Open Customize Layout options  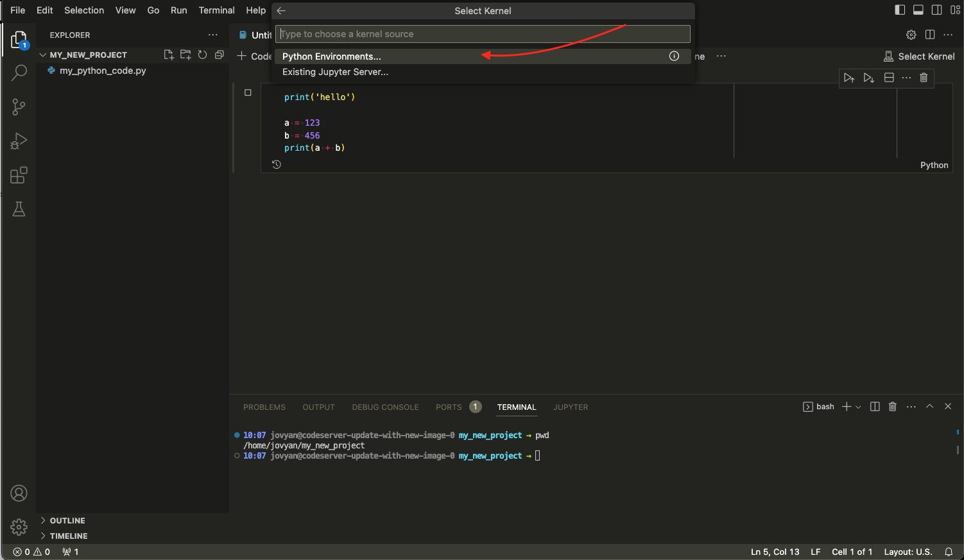tap(955, 10)
